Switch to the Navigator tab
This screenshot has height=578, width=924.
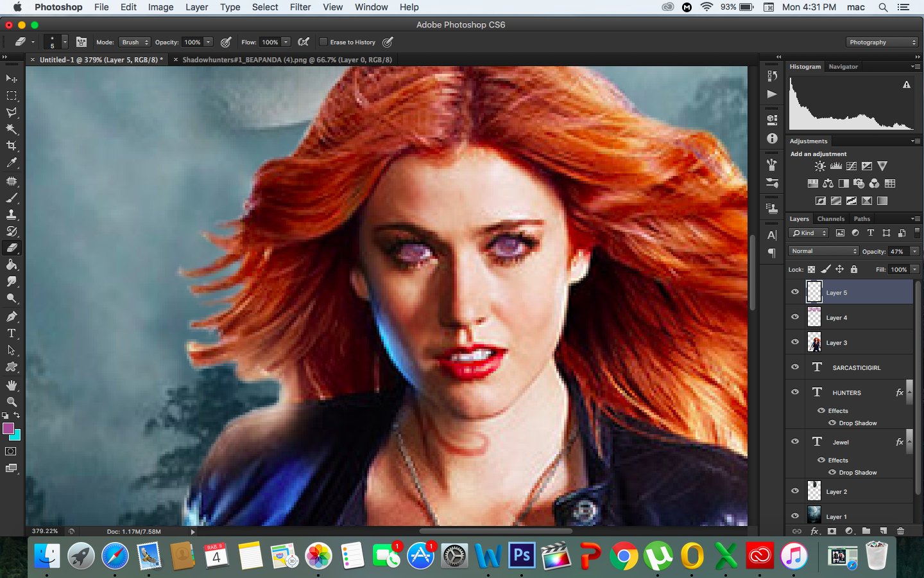point(843,67)
